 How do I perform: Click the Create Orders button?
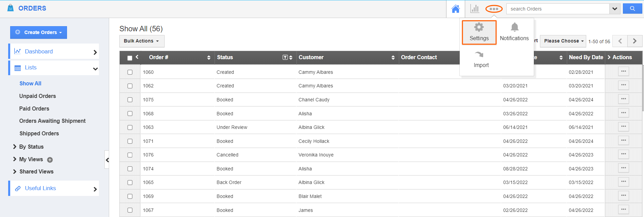(x=38, y=32)
